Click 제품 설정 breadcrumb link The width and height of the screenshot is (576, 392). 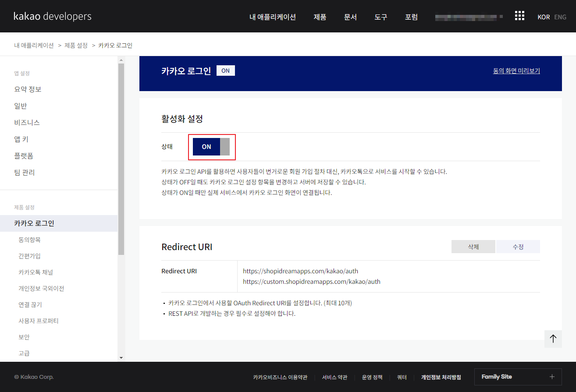[x=76, y=45]
